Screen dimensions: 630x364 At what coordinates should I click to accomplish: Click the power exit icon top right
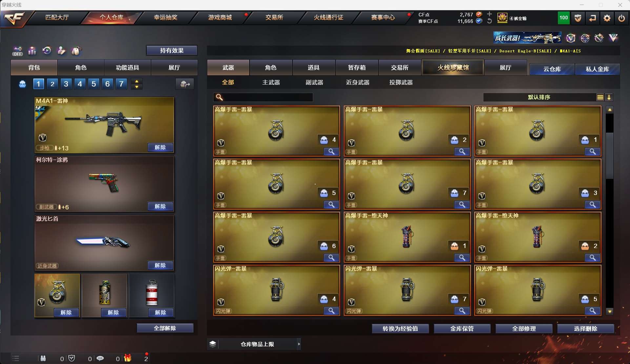(x=621, y=18)
